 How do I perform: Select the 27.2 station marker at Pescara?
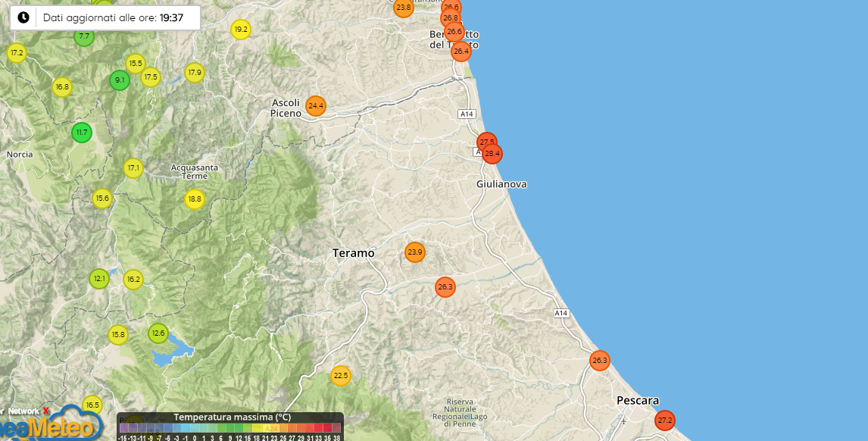click(x=664, y=420)
